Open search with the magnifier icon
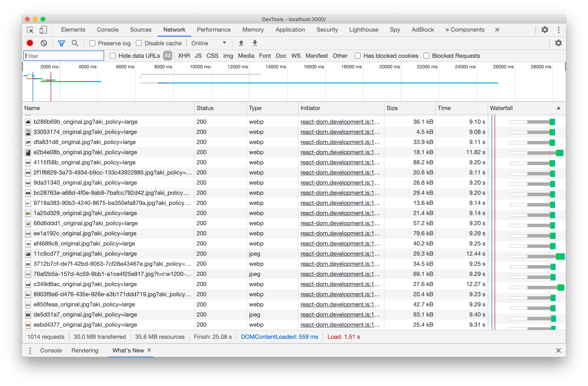588x386 pixels. tap(75, 43)
